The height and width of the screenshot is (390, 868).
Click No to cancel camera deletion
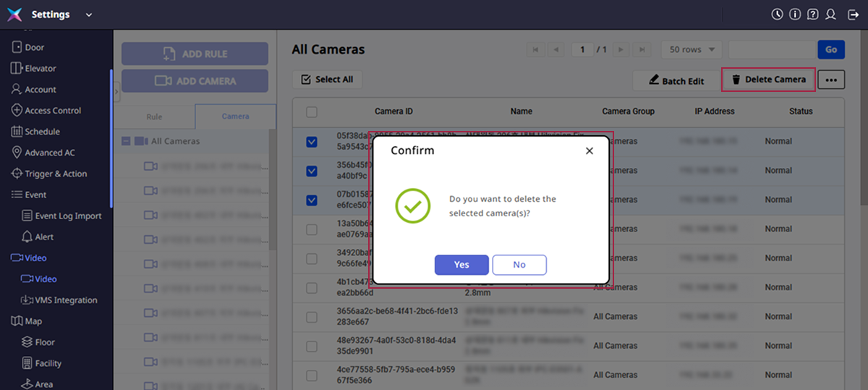click(x=519, y=265)
